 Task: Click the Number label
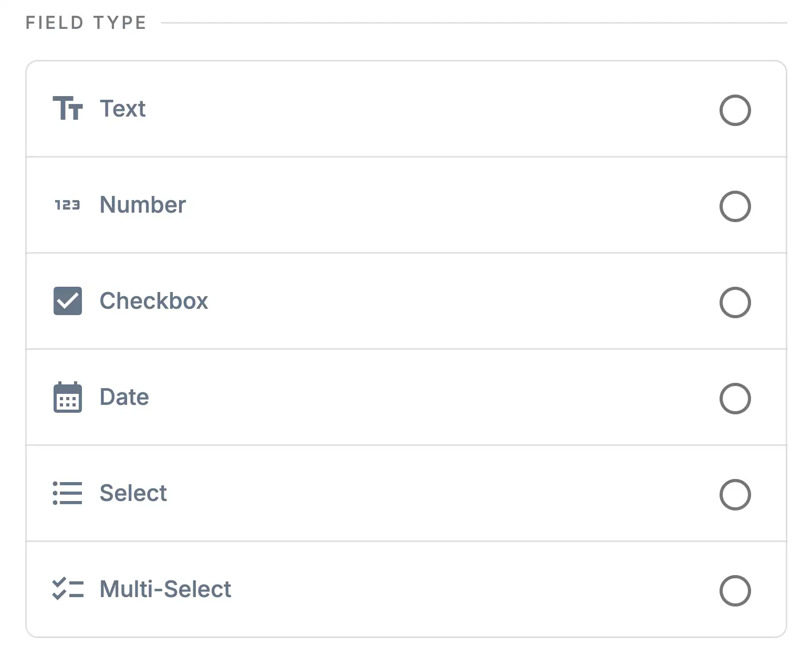pyautogui.click(x=143, y=205)
